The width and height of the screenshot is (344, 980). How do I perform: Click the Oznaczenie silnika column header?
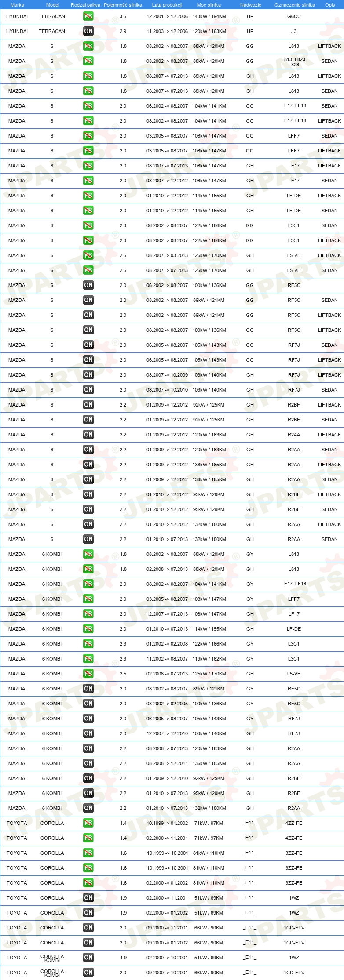[x=294, y=5]
